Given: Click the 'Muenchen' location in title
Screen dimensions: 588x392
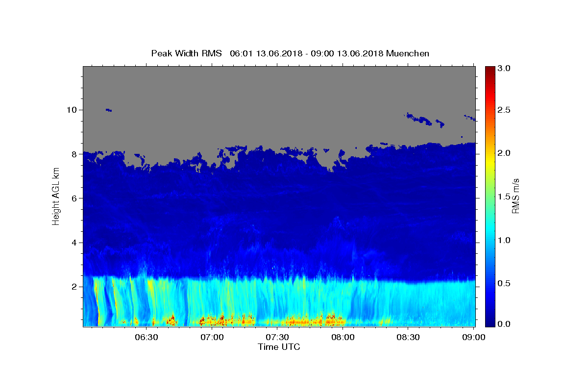Looking at the screenshot, I should tap(408, 53).
